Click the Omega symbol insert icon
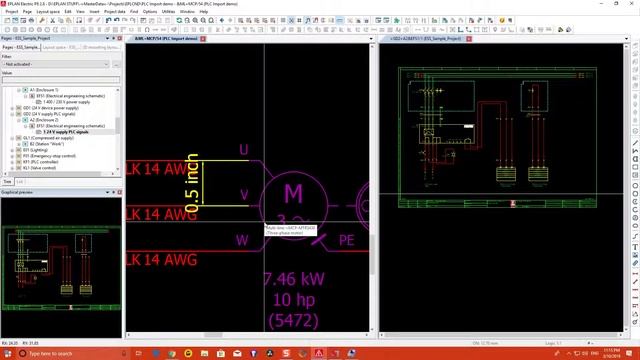Screen dimensions: 640x360 [x=147, y=30]
